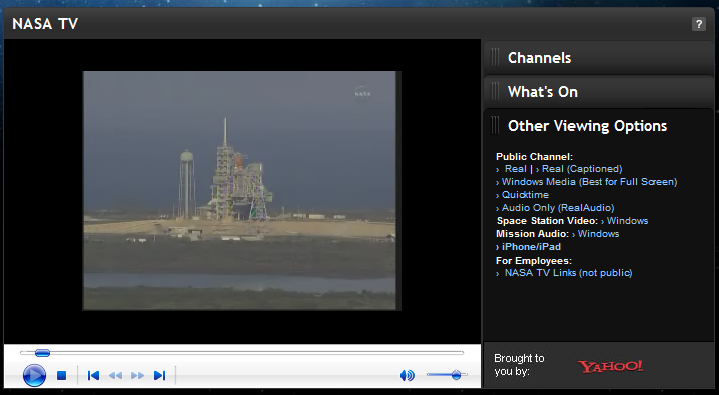The image size is (719, 395).
Task: Skip to the next track
Action: (159, 376)
